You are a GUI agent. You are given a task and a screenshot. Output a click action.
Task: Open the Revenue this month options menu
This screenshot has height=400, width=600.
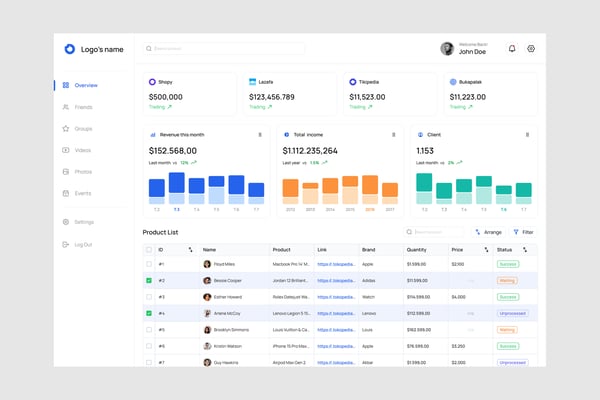260,135
